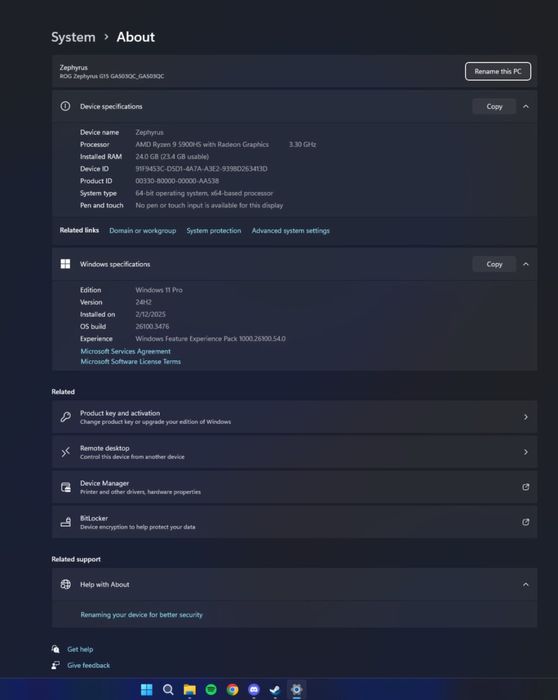The image size is (558, 700).
Task: Click the Device specifications info icon
Action: click(65, 106)
